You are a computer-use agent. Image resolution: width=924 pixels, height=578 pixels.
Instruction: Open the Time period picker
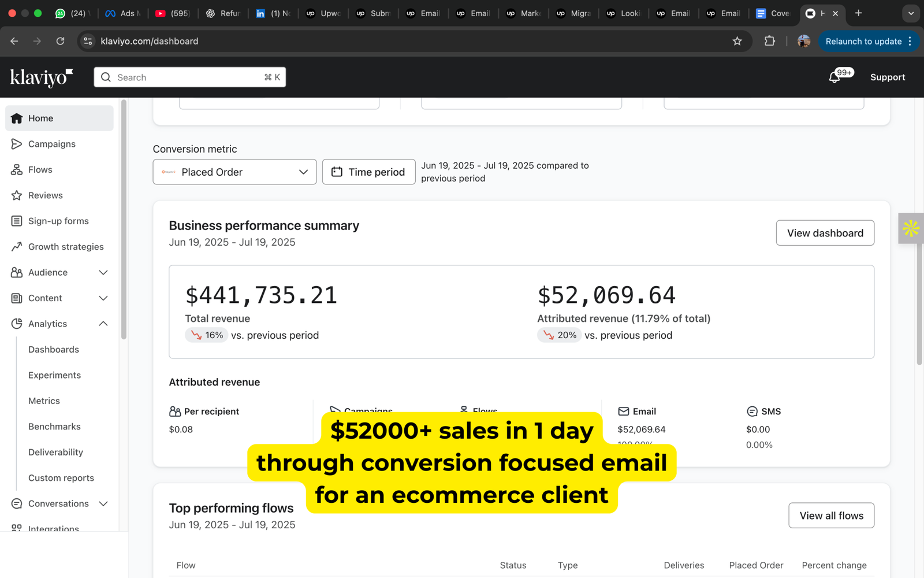click(368, 172)
